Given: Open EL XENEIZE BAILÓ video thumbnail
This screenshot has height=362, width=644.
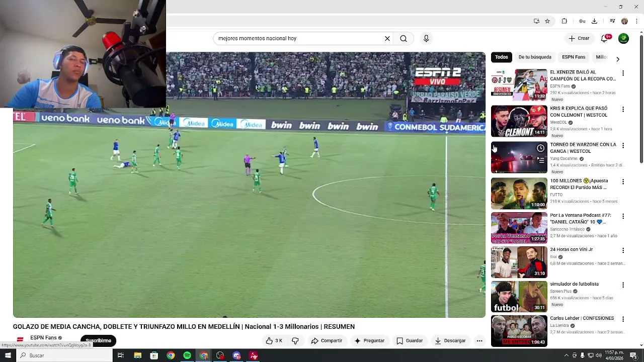Looking at the screenshot, I should coord(519,85).
